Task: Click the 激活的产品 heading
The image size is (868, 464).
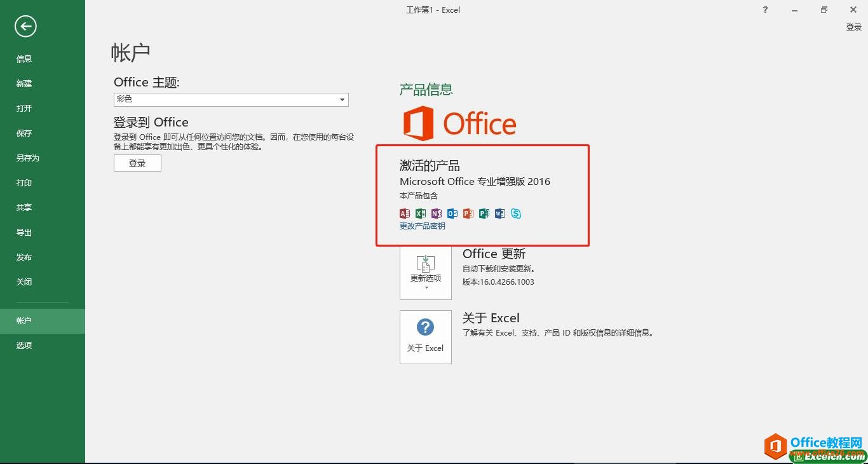Action: (x=430, y=166)
